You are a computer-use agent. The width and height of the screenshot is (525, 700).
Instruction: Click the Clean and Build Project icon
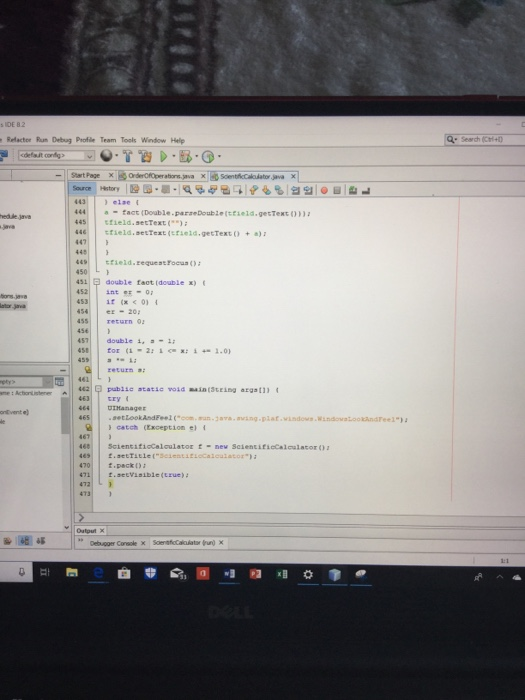tap(145, 156)
